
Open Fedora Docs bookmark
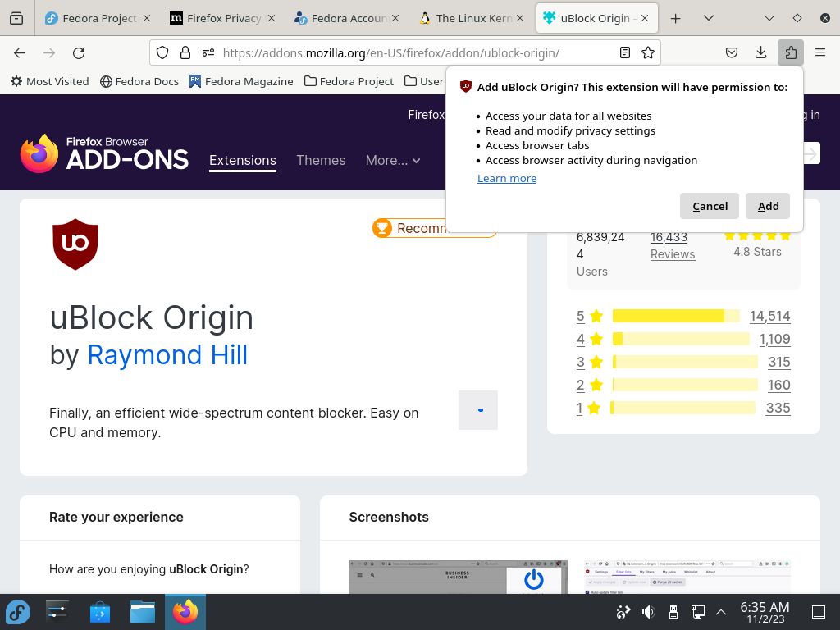[139, 81]
